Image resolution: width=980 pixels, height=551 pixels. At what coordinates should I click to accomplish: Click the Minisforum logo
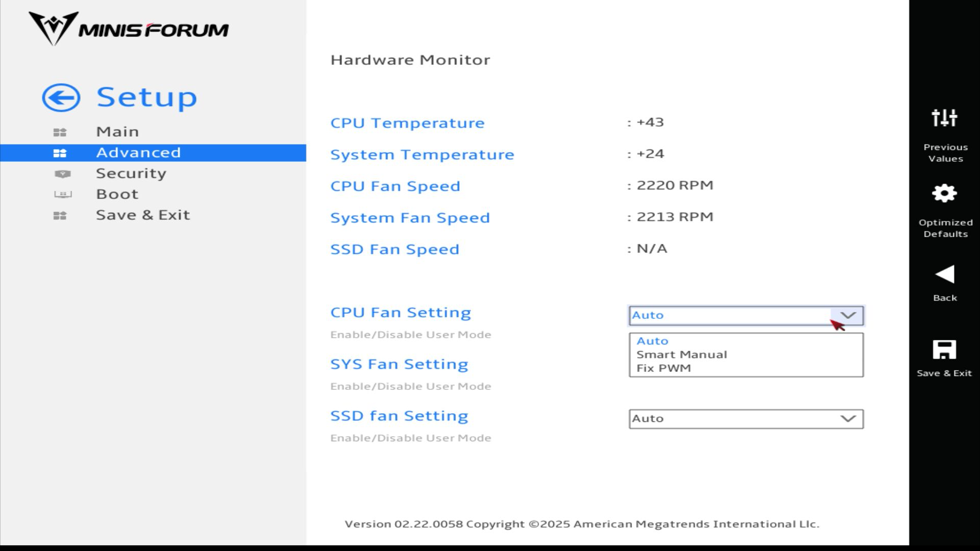click(x=129, y=29)
